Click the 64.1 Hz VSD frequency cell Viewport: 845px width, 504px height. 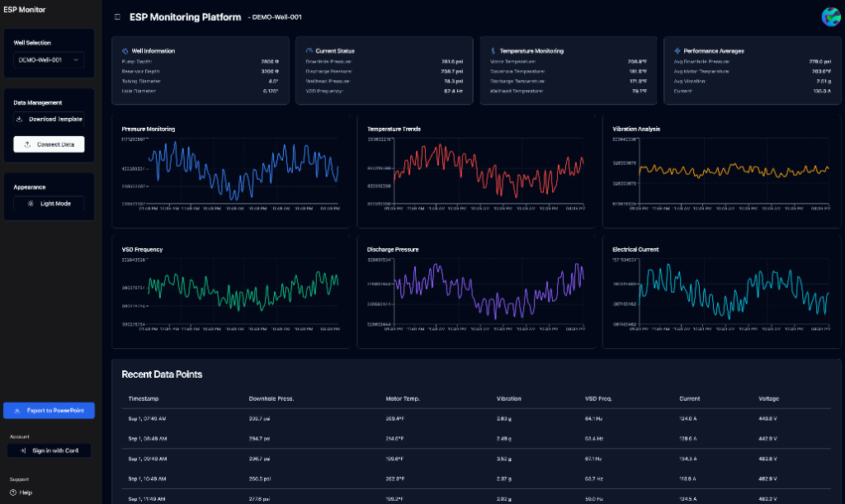(593, 418)
